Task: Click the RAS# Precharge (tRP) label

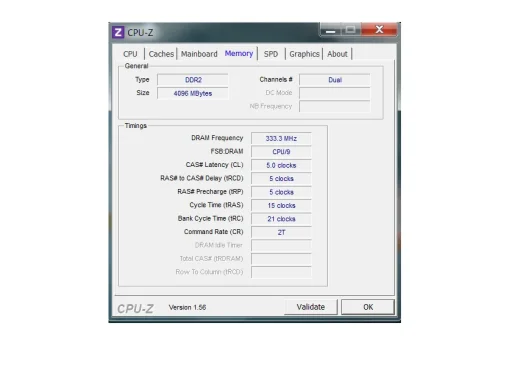Action: pyautogui.click(x=210, y=192)
